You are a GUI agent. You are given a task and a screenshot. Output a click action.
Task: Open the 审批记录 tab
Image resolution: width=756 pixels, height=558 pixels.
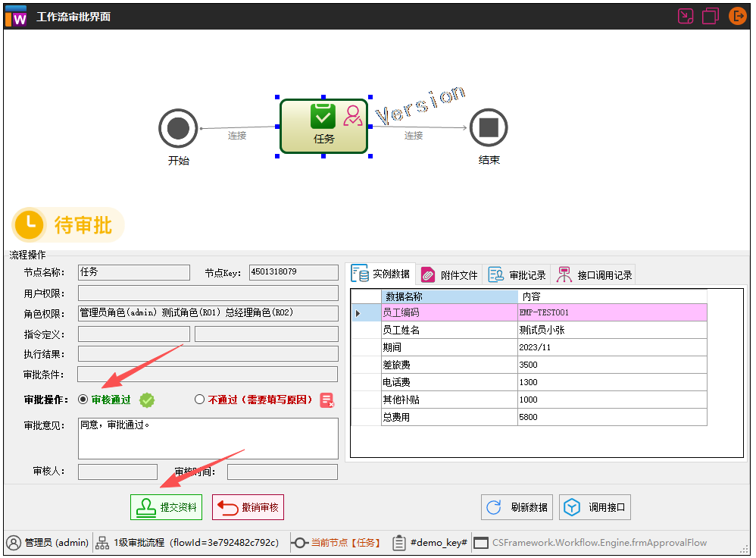click(x=517, y=274)
